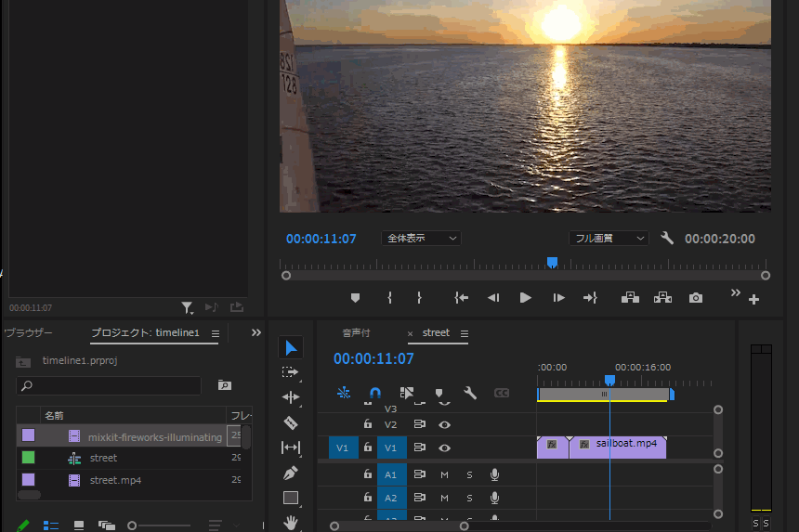Expand hidden panel tabs chevrons
This screenshot has width=799, height=532.
256,332
